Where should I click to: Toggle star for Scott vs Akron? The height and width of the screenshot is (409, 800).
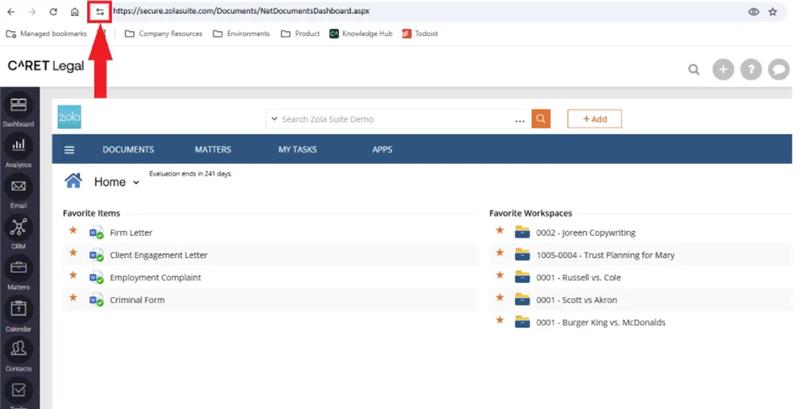500,297
